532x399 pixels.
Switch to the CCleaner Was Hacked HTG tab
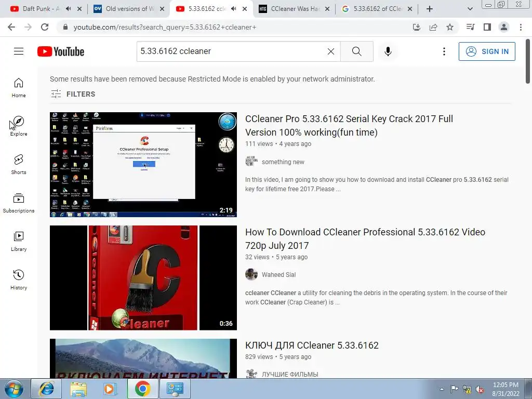click(x=294, y=9)
